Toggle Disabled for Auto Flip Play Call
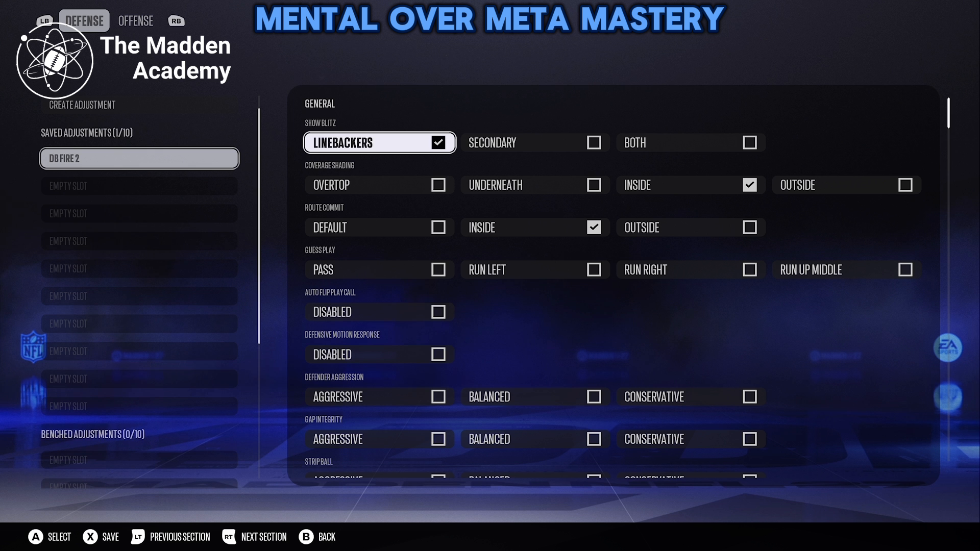 tap(380, 312)
